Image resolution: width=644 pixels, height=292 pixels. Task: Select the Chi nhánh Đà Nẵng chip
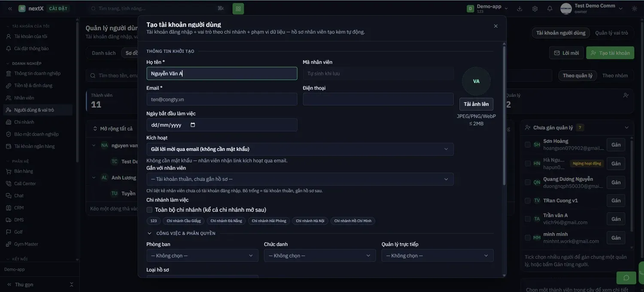click(226, 221)
